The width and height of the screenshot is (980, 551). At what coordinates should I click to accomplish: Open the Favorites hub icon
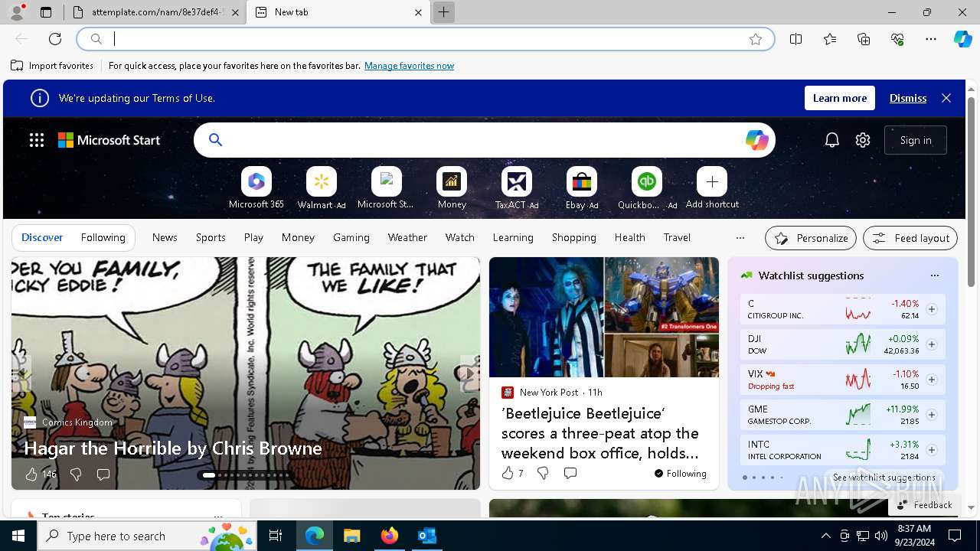[x=830, y=39]
